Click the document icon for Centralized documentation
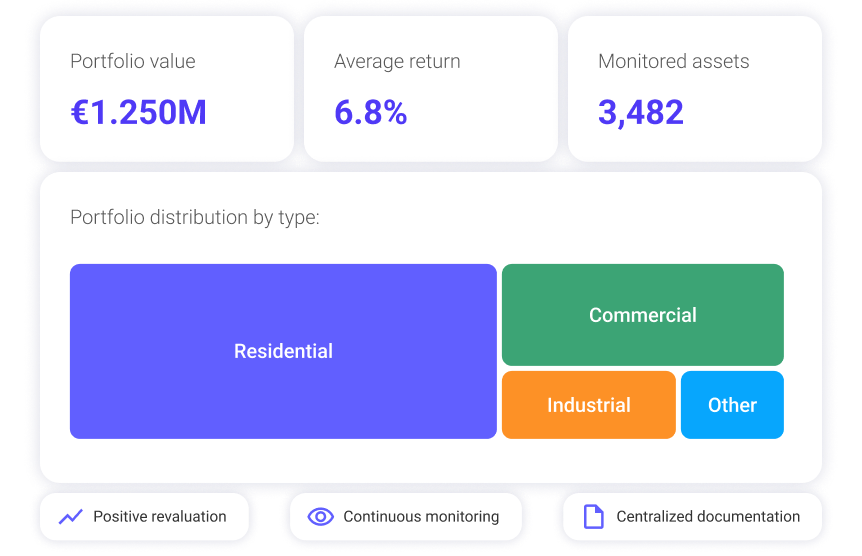862x556 pixels. [x=594, y=516]
